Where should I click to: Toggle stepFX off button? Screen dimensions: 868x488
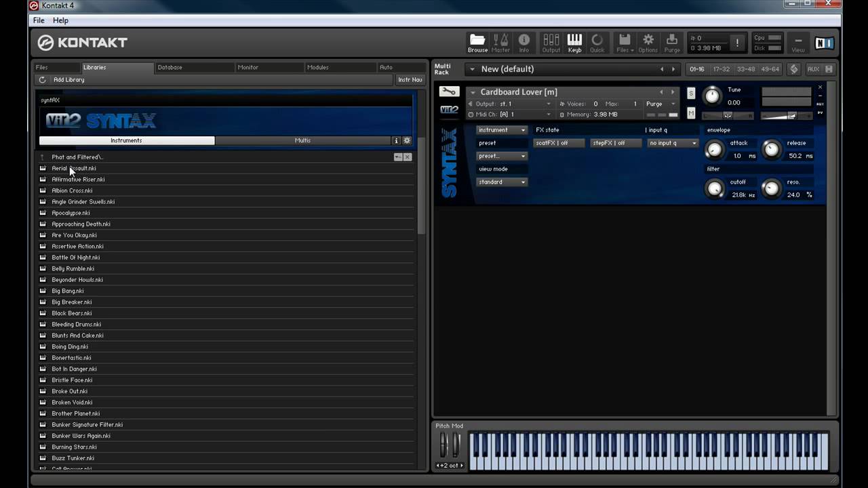(615, 143)
